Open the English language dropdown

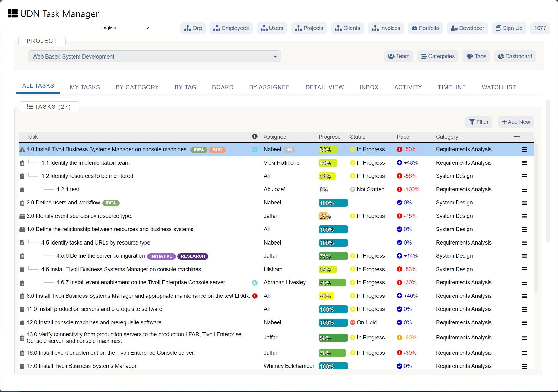pos(125,28)
